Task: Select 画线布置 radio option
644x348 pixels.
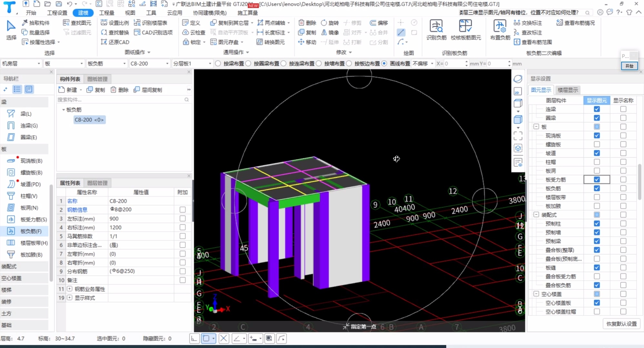Action: point(384,63)
